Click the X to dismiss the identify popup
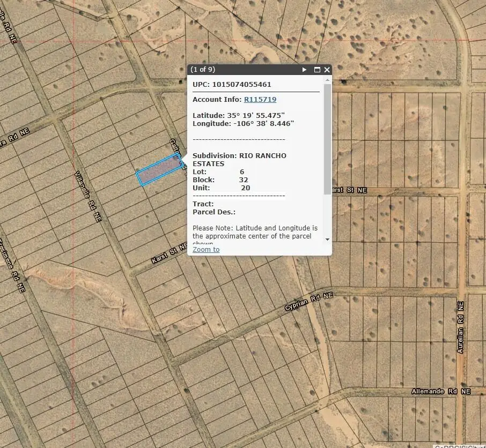The image size is (486, 448). point(327,69)
